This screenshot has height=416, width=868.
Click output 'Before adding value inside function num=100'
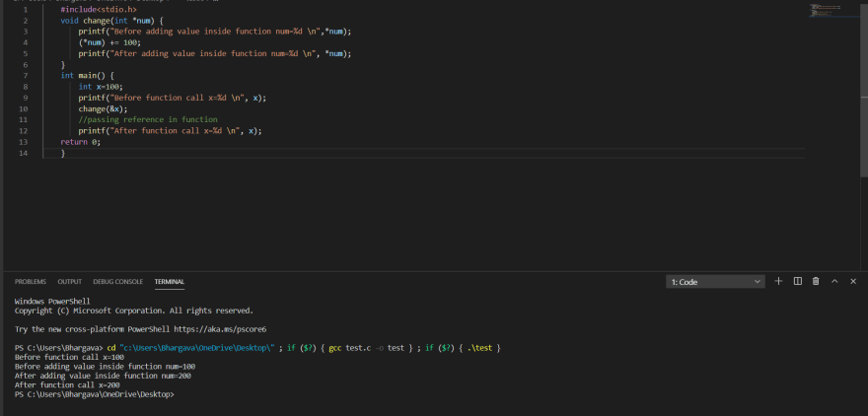[x=105, y=366]
